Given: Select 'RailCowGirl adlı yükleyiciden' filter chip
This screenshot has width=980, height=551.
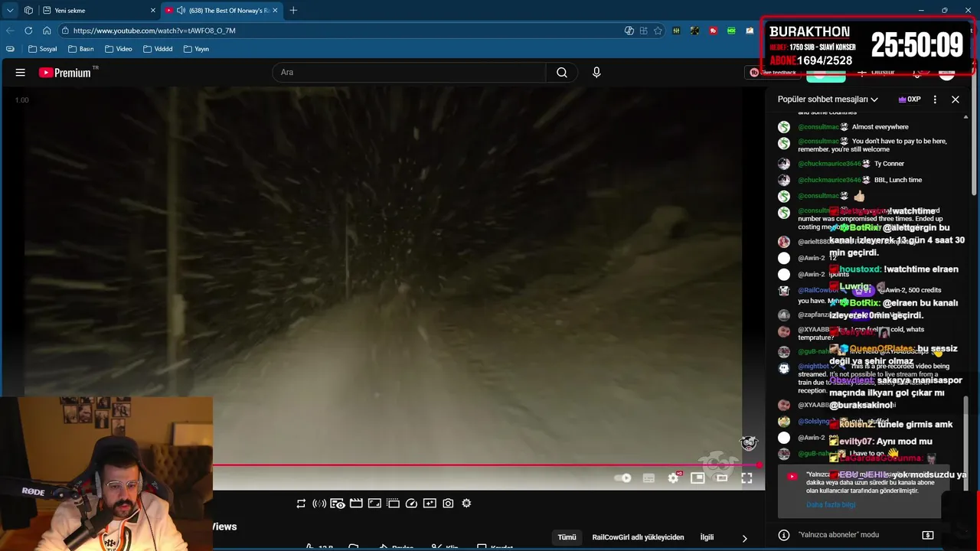Looking at the screenshot, I should 638,537.
